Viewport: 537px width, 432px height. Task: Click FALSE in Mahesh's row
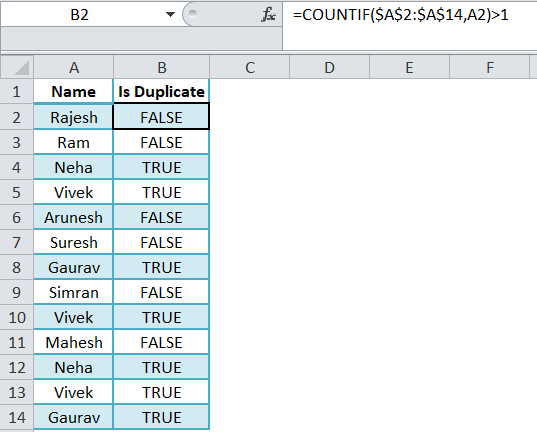(161, 342)
